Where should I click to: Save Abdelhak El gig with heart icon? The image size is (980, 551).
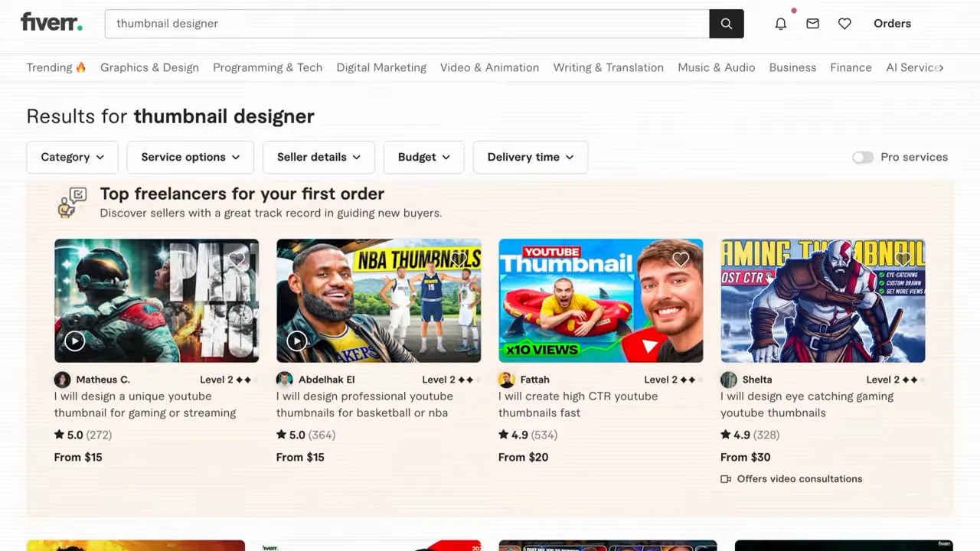coord(459,260)
